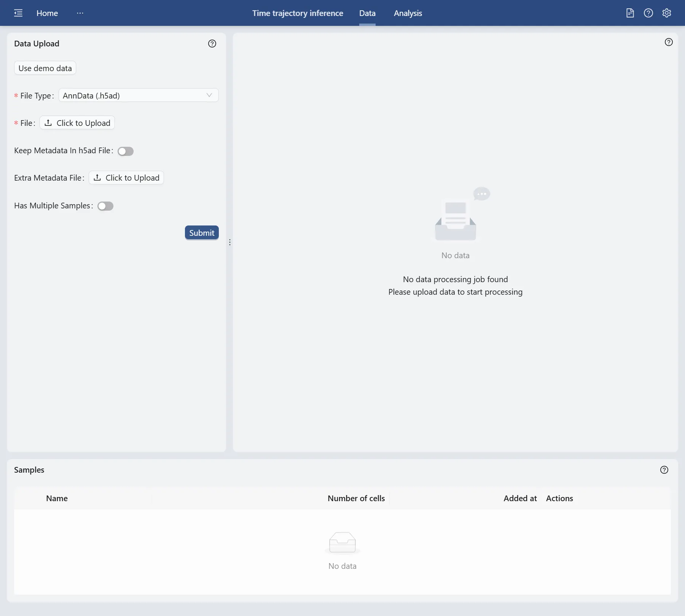Switch to the Analysis tab
The height and width of the screenshot is (616, 685).
tap(408, 13)
